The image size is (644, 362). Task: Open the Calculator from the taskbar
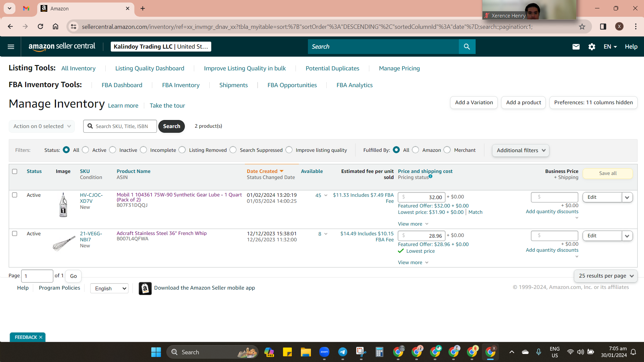click(379, 352)
